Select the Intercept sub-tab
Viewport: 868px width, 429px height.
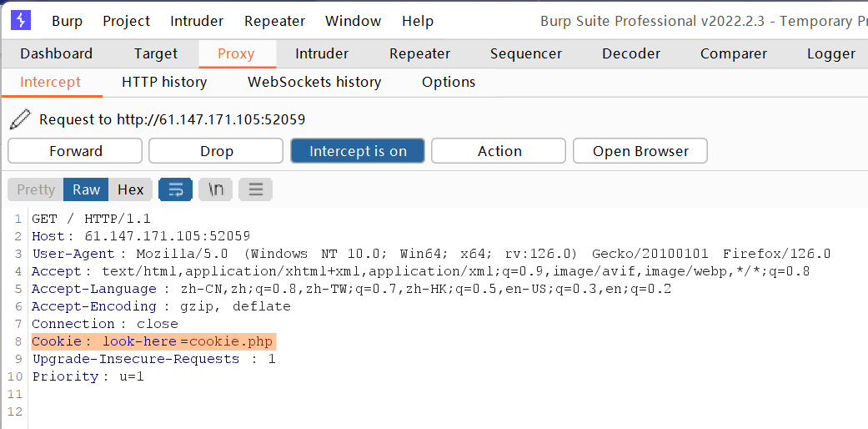(50, 82)
